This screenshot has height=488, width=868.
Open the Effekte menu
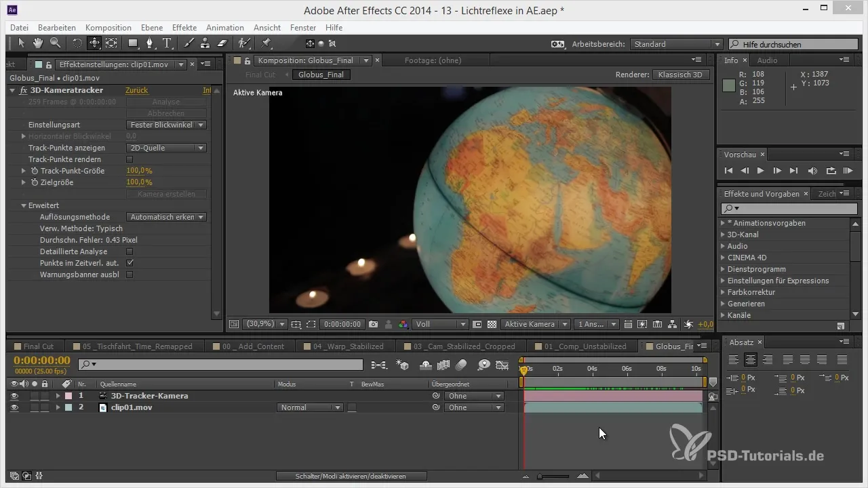coord(184,28)
